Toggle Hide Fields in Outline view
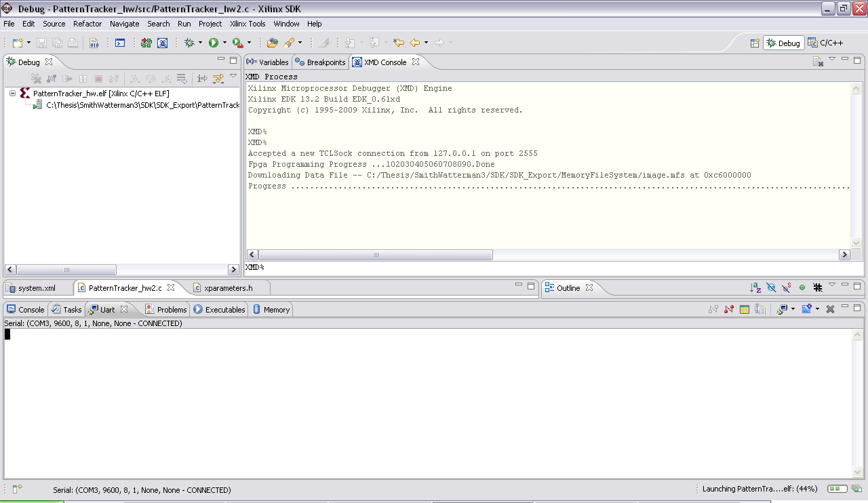This screenshot has height=503, width=868. (x=770, y=288)
